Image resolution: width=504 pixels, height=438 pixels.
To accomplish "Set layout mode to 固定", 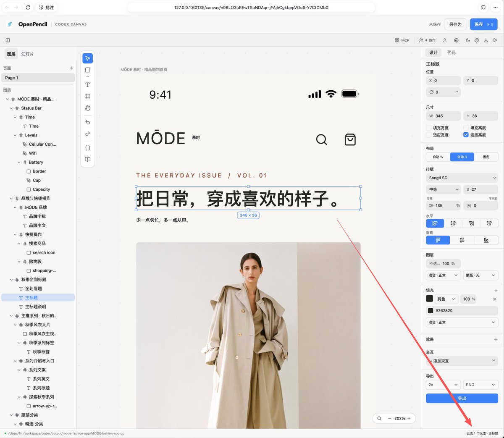I will (486, 157).
